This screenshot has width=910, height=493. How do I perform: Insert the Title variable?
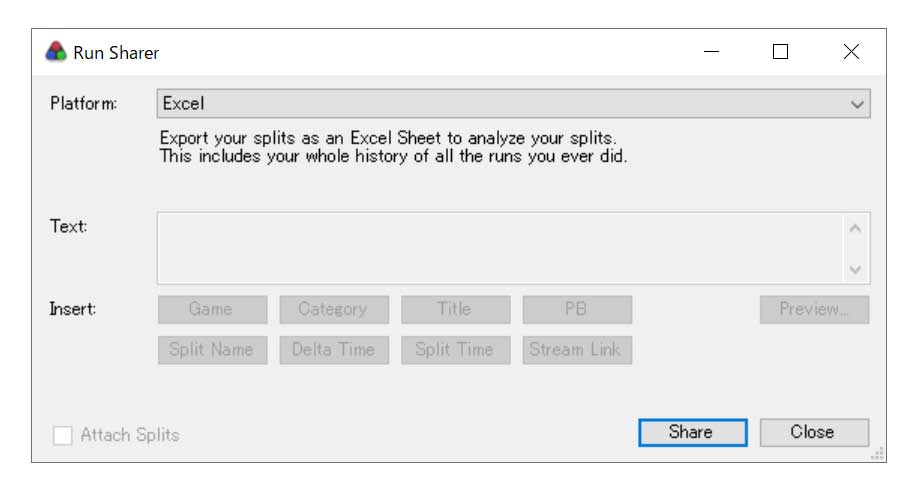pos(455,310)
